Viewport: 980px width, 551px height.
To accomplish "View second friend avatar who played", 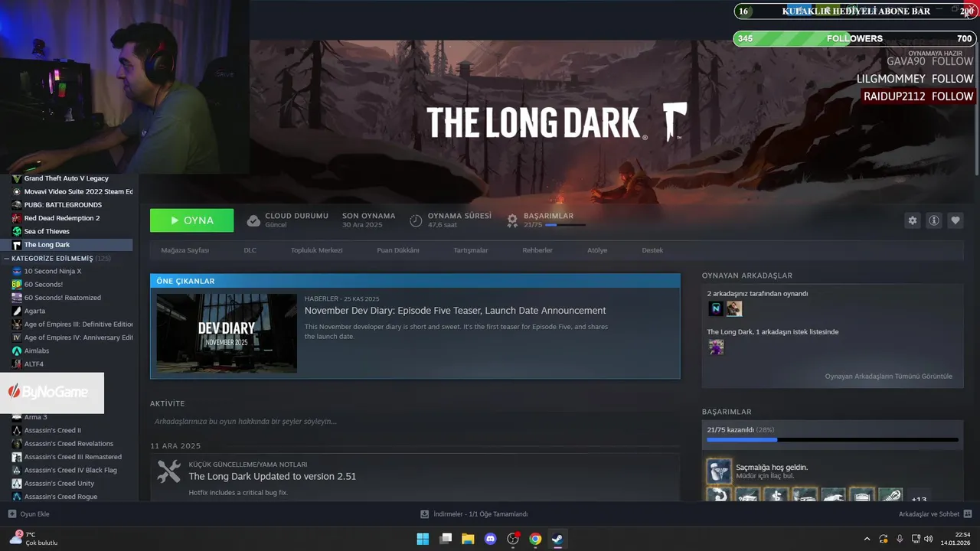I will coord(734,308).
